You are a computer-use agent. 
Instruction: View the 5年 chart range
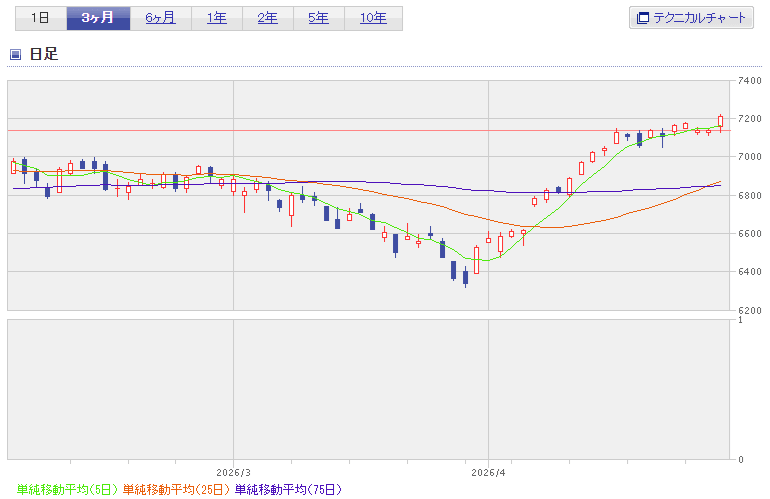[x=319, y=18]
